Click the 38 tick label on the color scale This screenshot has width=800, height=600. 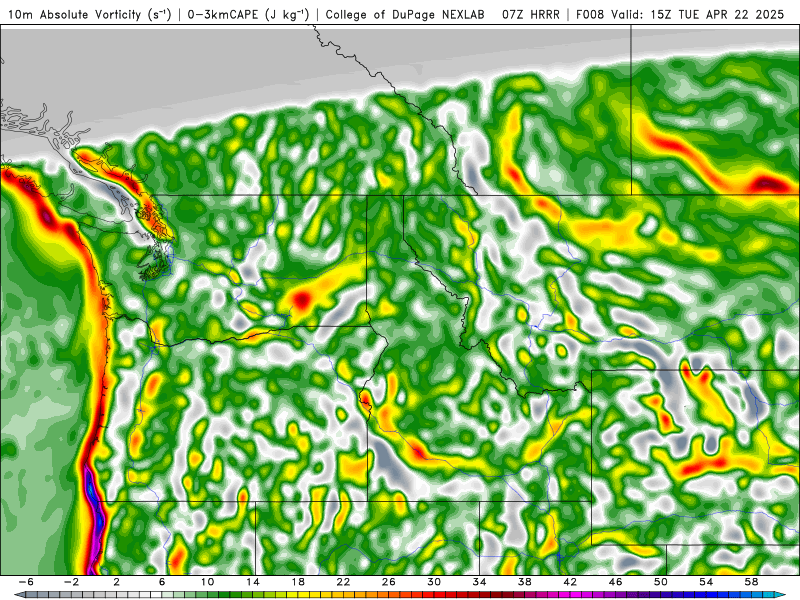524,582
